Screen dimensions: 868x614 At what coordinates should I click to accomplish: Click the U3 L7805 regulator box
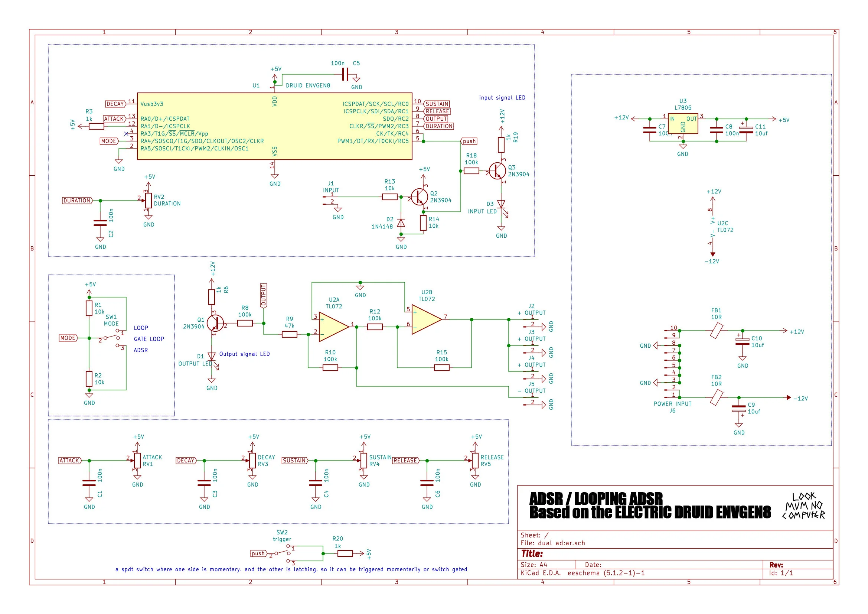(x=683, y=123)
